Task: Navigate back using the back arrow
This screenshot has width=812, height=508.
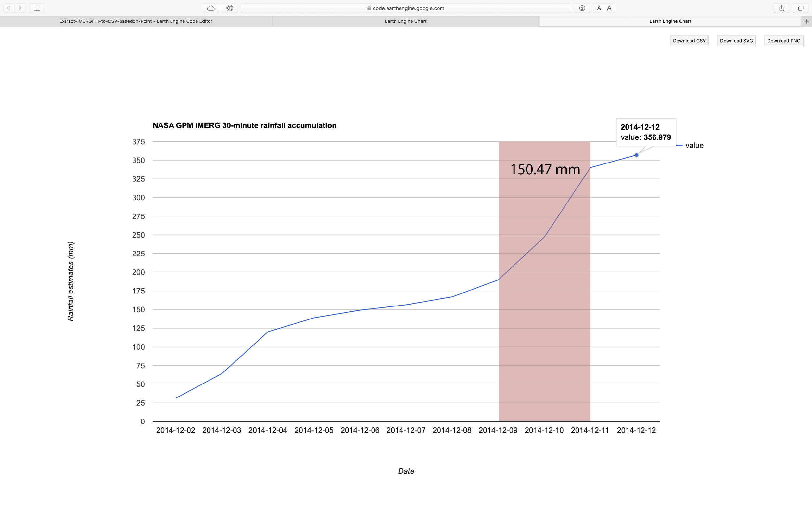Action: point(8,8)
